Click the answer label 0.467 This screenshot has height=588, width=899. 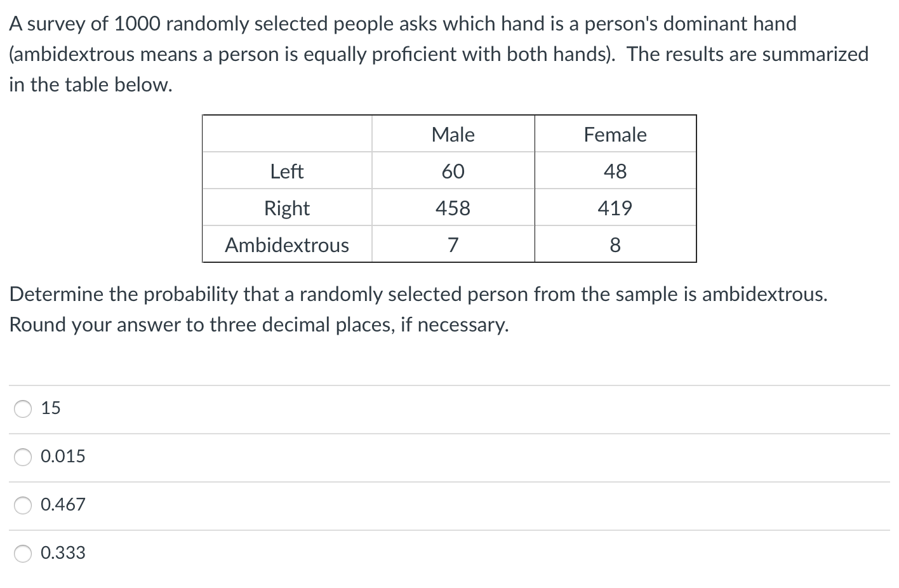pos(63,505)
